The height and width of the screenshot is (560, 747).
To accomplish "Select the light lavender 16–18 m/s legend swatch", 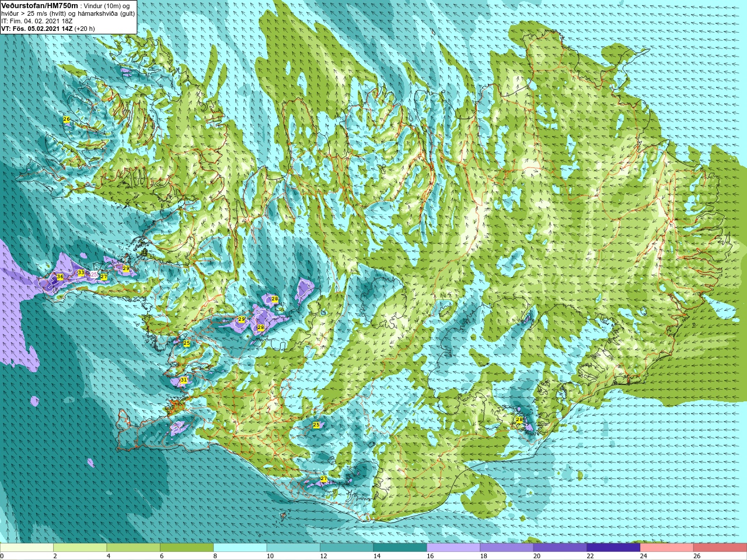I will 453,548.
